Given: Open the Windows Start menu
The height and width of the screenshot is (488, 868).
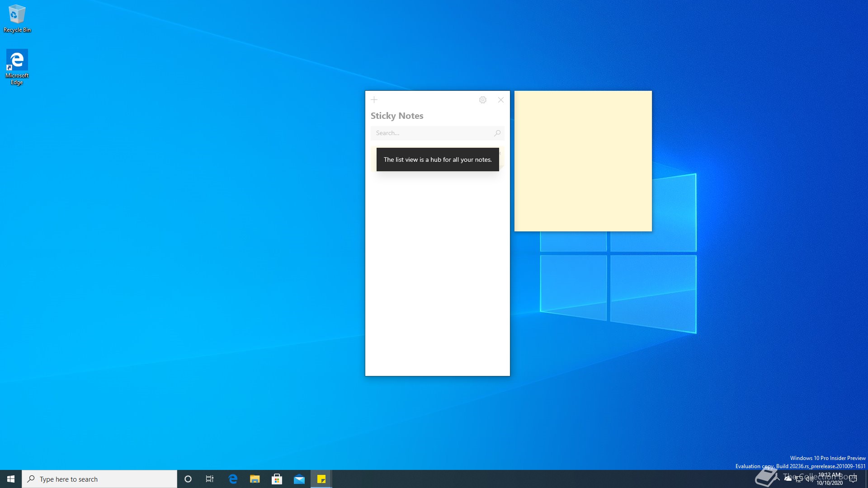Looking at the screenshot, I should pos(11,479).
